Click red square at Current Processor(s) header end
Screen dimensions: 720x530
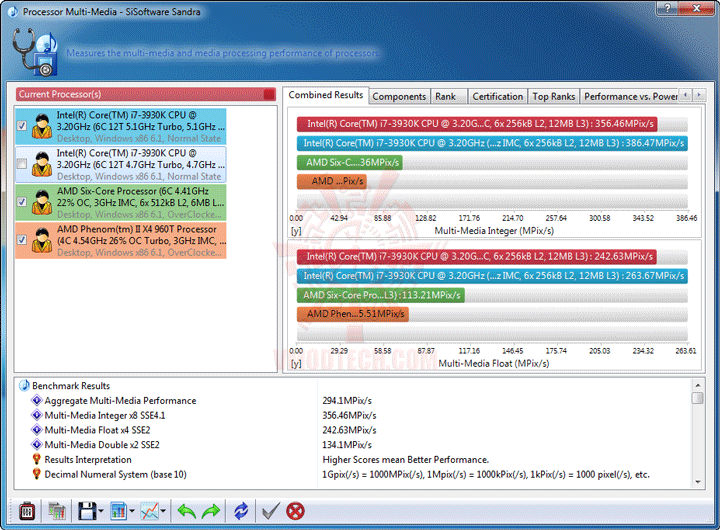(270, 94)
